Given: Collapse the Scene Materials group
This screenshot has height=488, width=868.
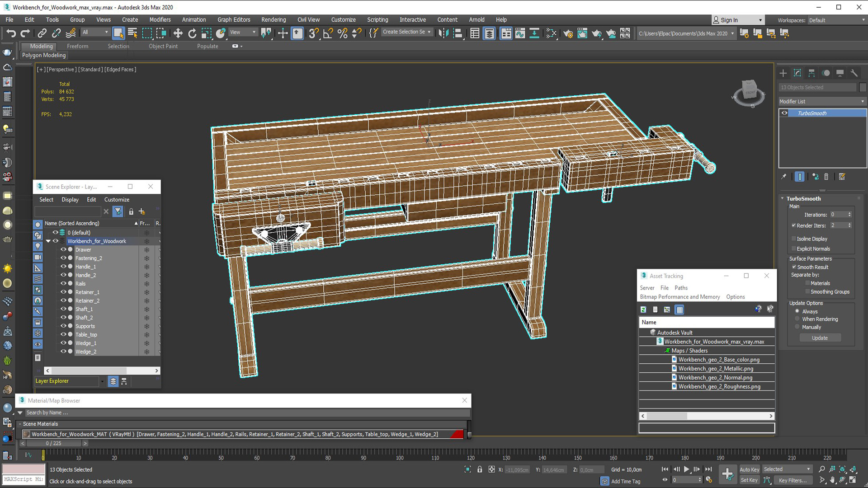Looking at the screenshot, I should (x=20, y=424).
